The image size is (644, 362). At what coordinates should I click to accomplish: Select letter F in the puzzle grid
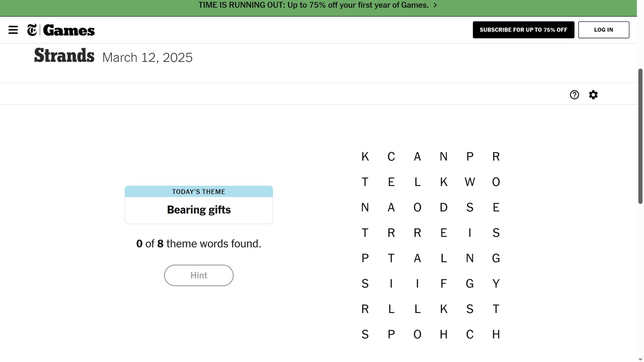pyautogui.click(x=443, y=284)
